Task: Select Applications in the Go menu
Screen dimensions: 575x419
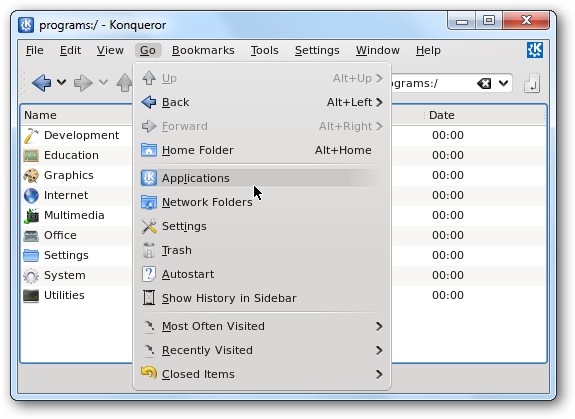Action: point(262,178)
